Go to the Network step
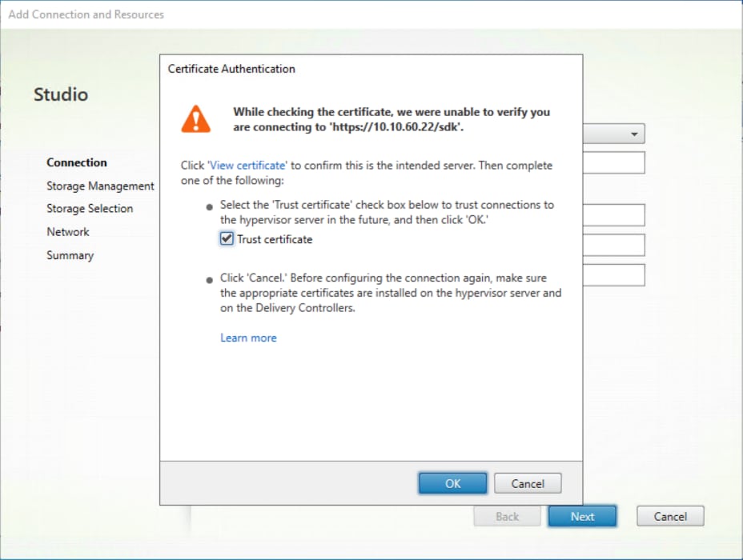 coord(68,232)
